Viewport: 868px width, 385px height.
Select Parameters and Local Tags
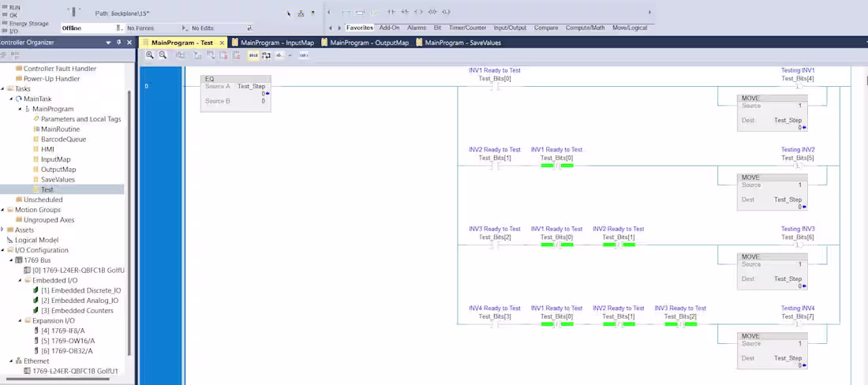pos(80,119)
